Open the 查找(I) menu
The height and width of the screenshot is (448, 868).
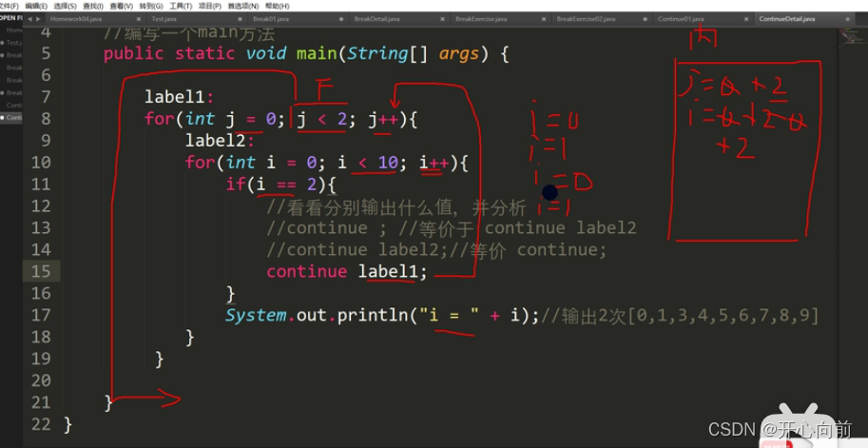93,6
